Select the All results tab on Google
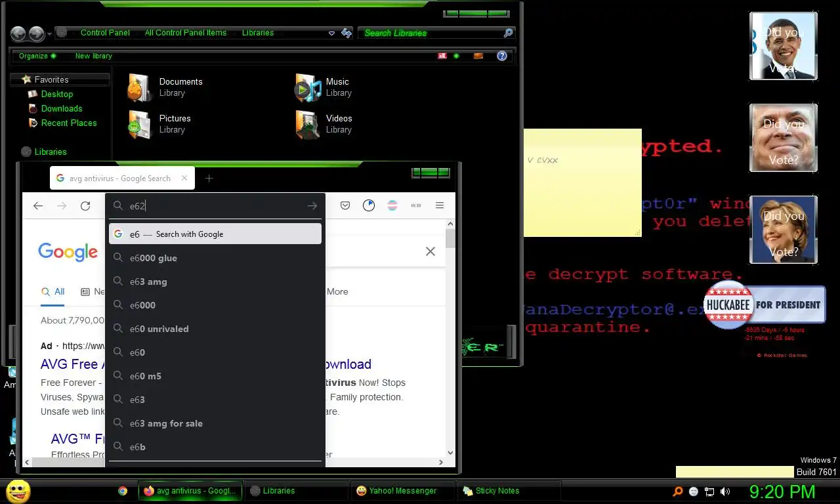Image resolution: width=840 pixels, height=504 pixels. (53, 291)
